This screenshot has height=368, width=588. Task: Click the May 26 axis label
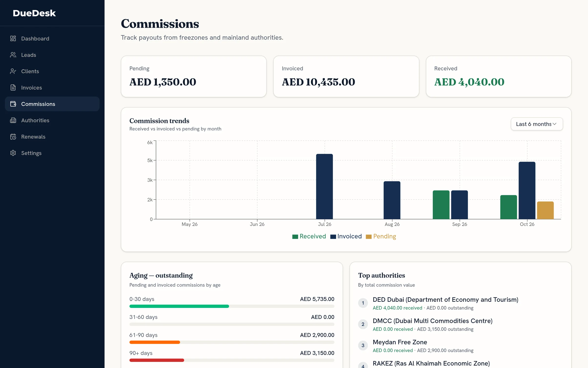pos(189,224)
